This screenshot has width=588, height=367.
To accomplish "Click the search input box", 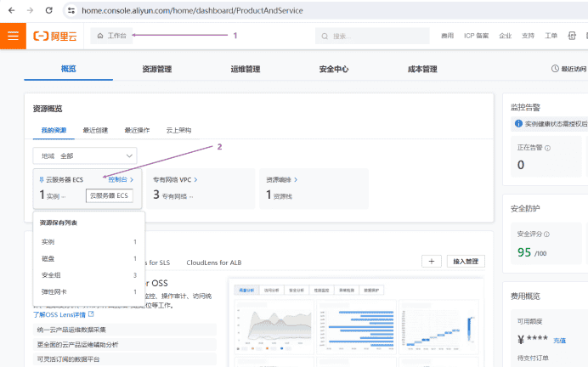I will (374, 36).
